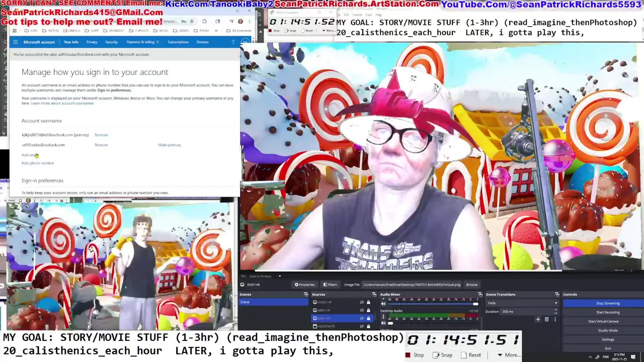Open All Bookmarks folder
The width and height of the screenshot is (644, 362).
click(239, 31)
